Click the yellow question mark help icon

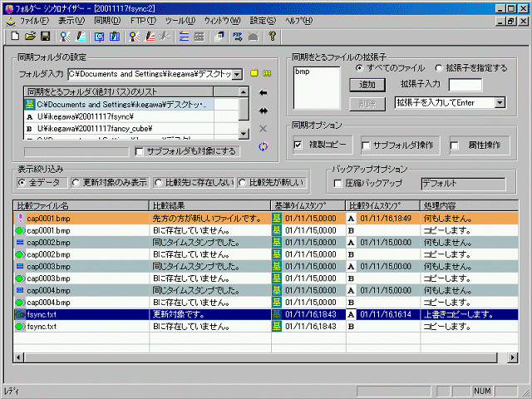point(272,37)
